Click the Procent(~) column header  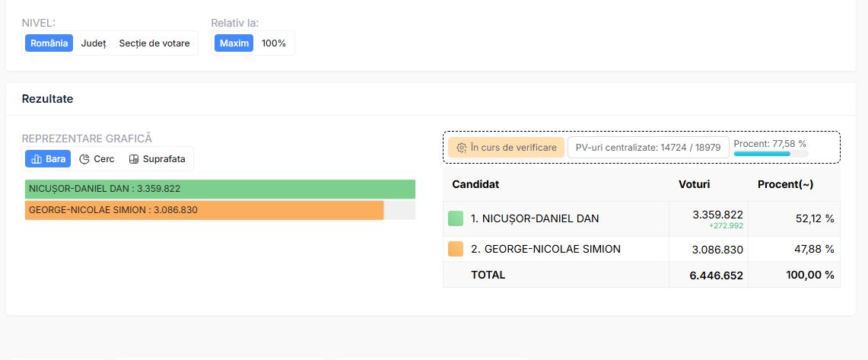tap(785, 184)
